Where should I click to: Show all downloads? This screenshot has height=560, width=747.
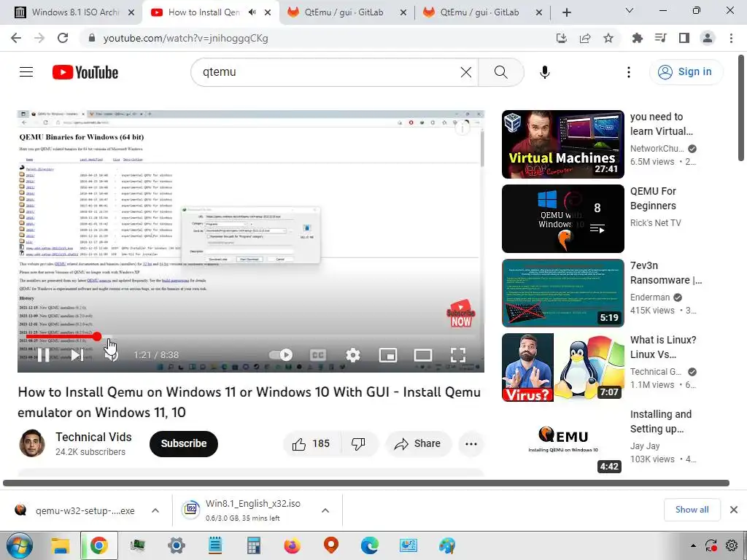692,510
